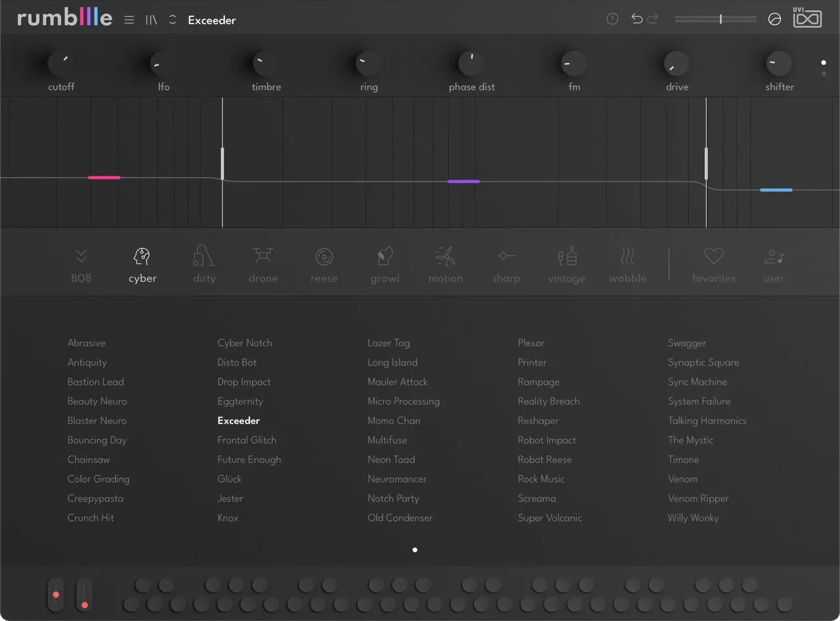
Task: Load the Crunch Hit preset
Action: point(91,518)
